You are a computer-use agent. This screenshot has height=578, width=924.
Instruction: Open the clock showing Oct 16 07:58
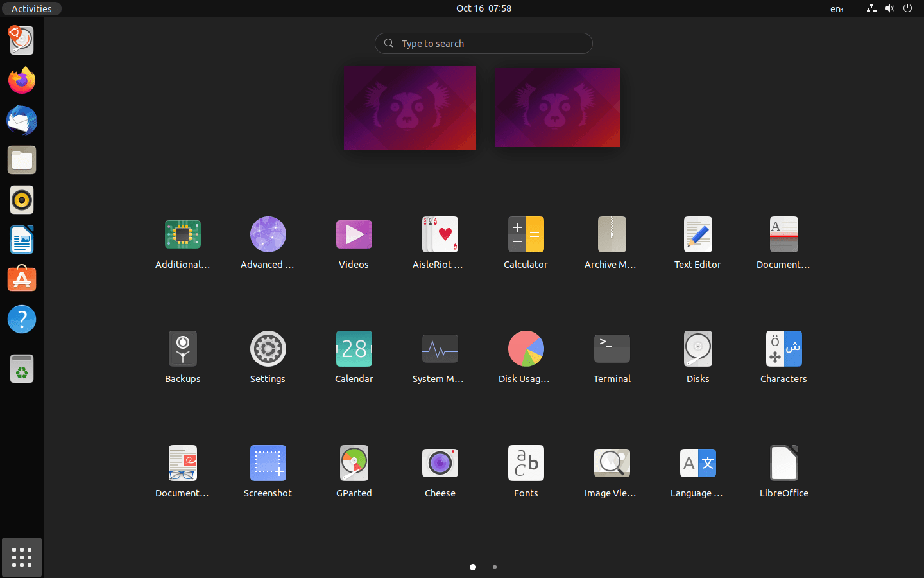pyautogui.click(x=484, y=8)
